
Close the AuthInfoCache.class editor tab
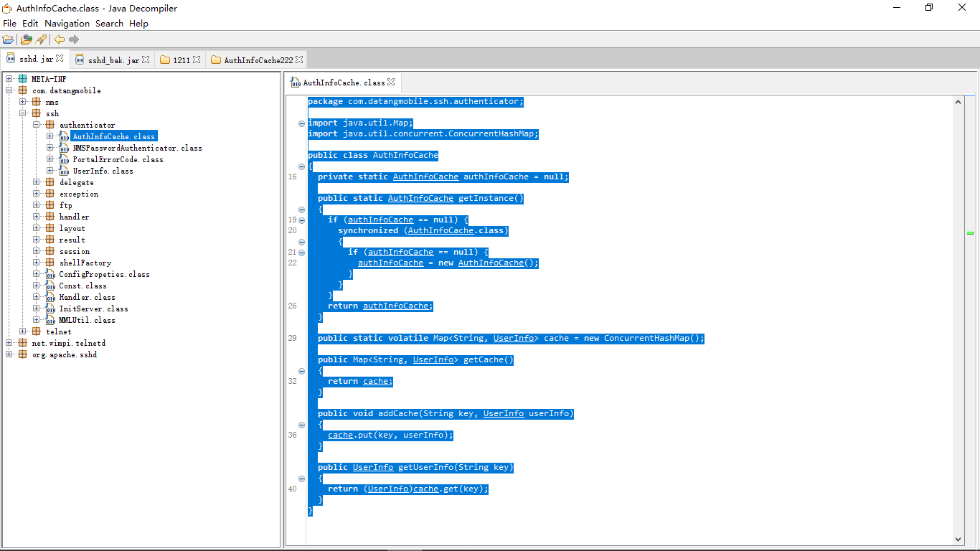click(391, 82)
